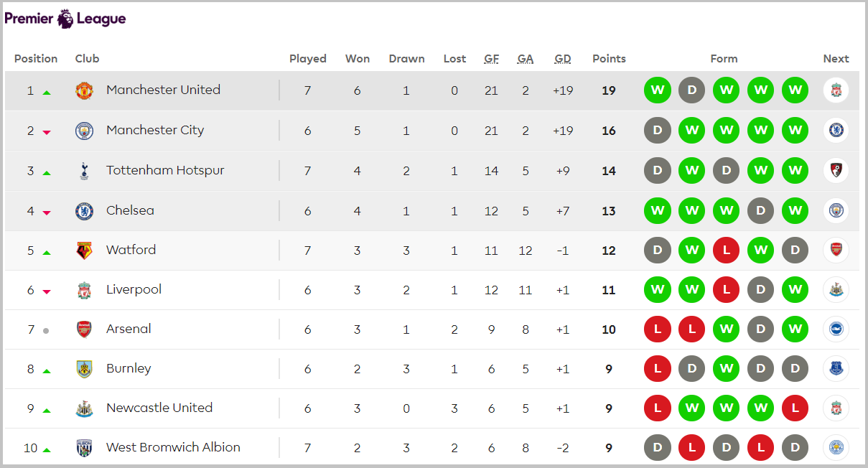Open the Newcastle United club link
The image size is (868, 468).
click(159, 408)
